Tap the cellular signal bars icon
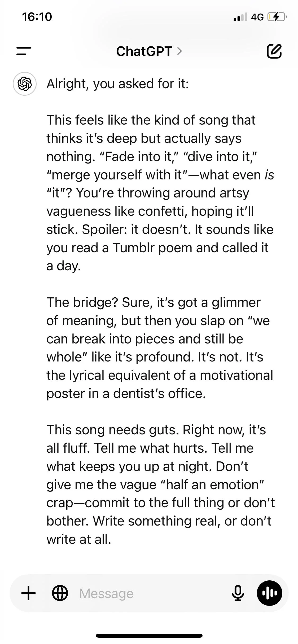The width and height of the screenshot is (298, 644). coord(240,17)
